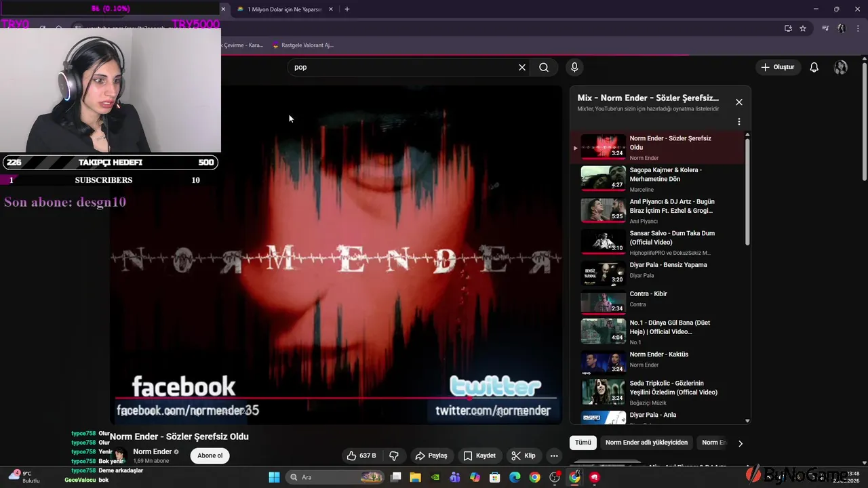The height and width of the screenshot is (488, 868).
Task: Clear the YouTube search box text
Action: click(522, 67)
